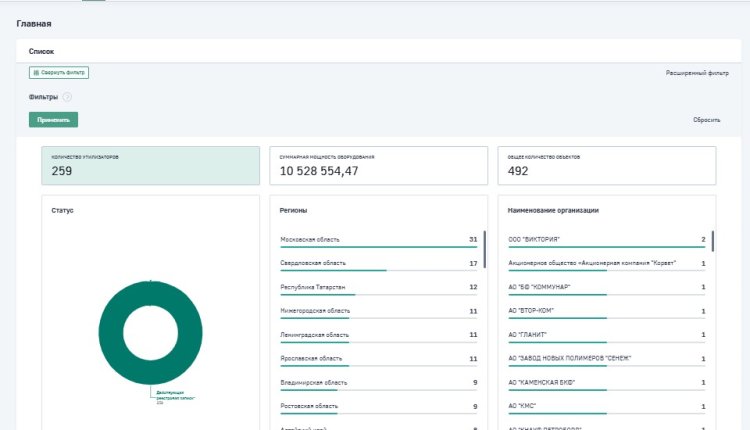The height and width of the screenshot is (430, 750).
Task: Open the Расширенный фильтр link
Action: click(x=697, y=73)
